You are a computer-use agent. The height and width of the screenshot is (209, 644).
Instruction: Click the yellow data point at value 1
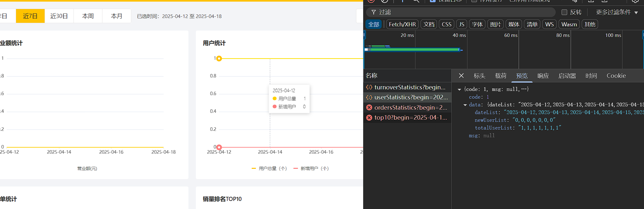(x=219, y=59)
